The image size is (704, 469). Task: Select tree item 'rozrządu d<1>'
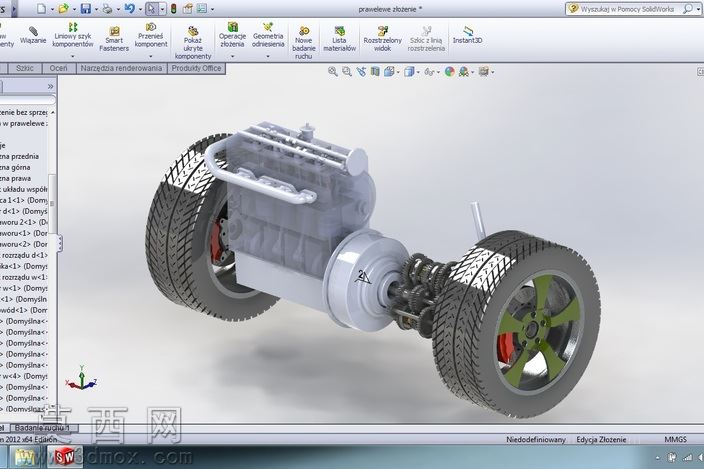click(x=24, y=255)
